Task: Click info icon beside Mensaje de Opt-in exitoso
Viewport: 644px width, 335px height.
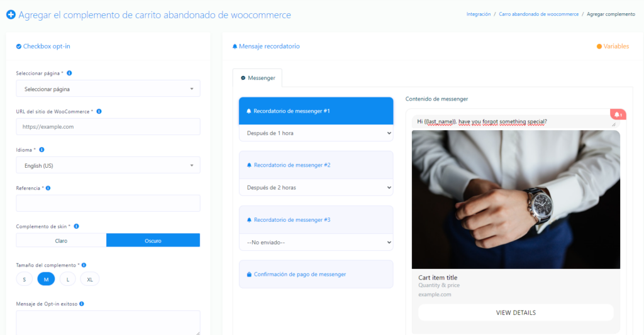Action: [82, 304]
